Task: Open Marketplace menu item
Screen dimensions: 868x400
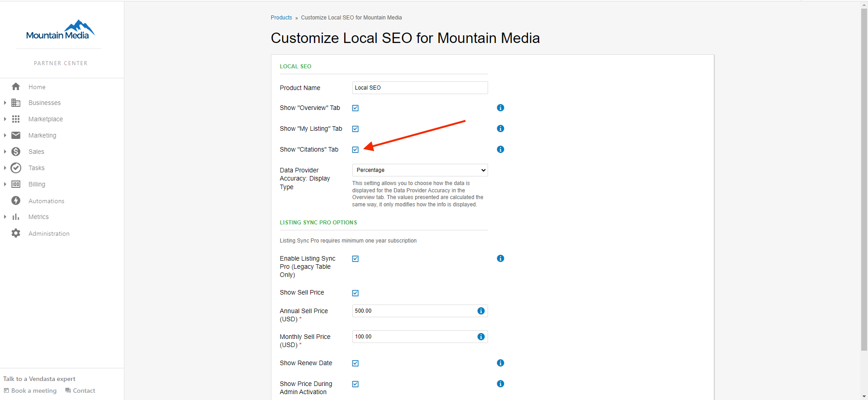Action: [x=46, y=119]
